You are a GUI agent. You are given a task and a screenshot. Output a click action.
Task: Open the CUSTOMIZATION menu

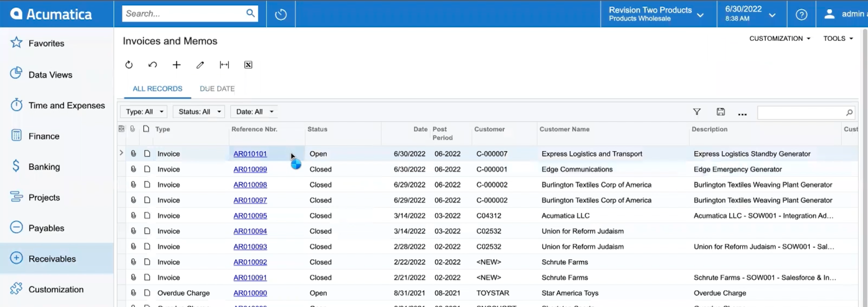coord(776,38)
